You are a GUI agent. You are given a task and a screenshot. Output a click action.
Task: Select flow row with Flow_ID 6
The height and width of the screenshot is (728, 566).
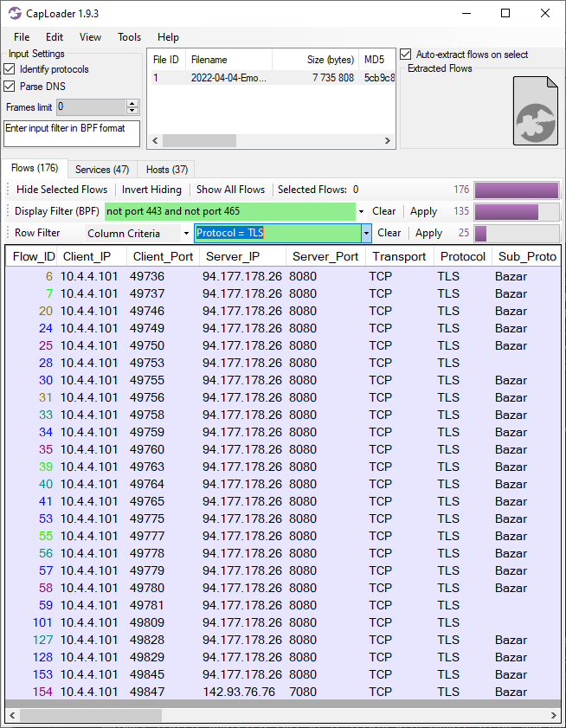point(283,276)
